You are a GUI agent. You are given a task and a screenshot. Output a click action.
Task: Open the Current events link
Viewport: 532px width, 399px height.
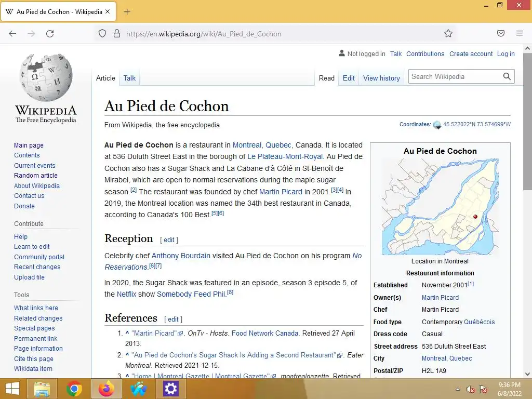pyautogui.click(x=35, y=166)
